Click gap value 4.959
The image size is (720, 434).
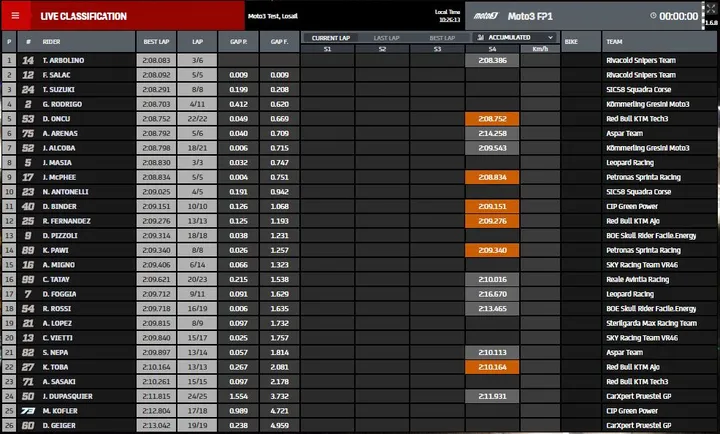[x=279, y=426]
